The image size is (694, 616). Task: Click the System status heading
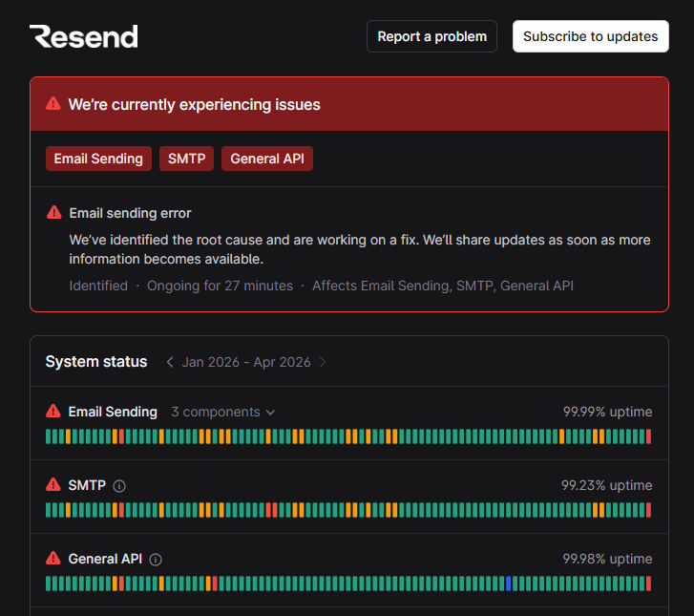click(96, 362)
